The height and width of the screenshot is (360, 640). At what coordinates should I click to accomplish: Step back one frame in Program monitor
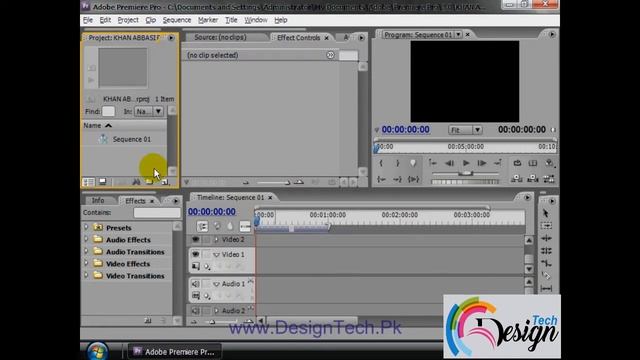point(449,163)
